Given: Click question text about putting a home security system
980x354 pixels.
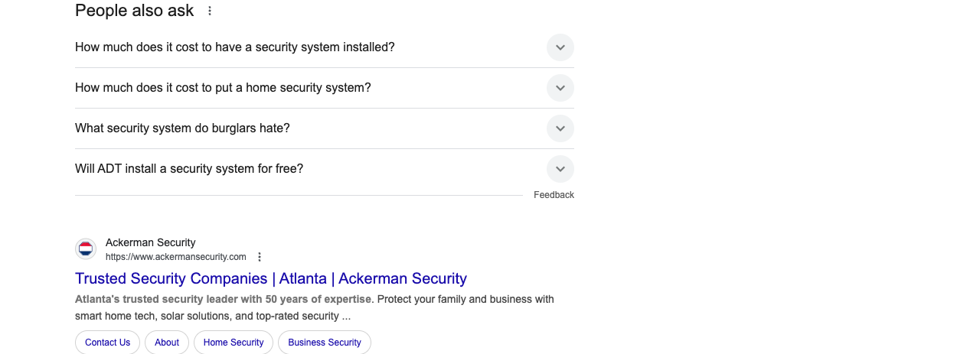Looking at the screenshot, I should pyautogui.click(x=223, y=88).
